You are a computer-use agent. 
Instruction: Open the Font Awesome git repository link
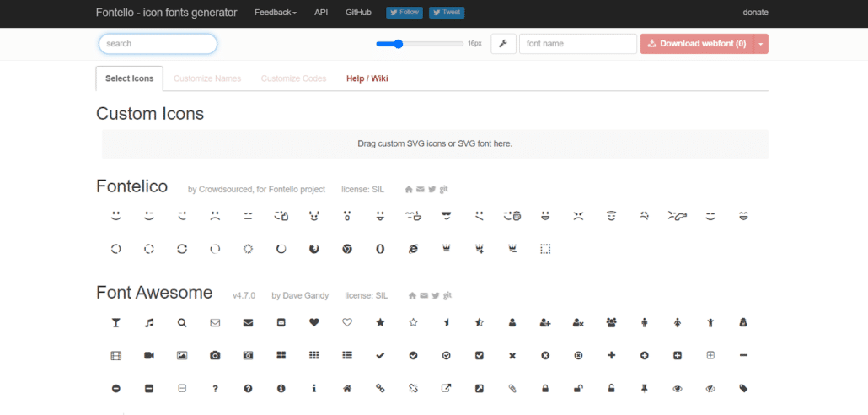pos(447,295)
